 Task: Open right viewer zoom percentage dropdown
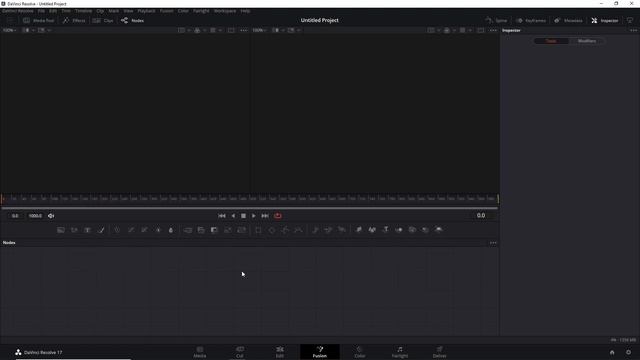point(259,30)
